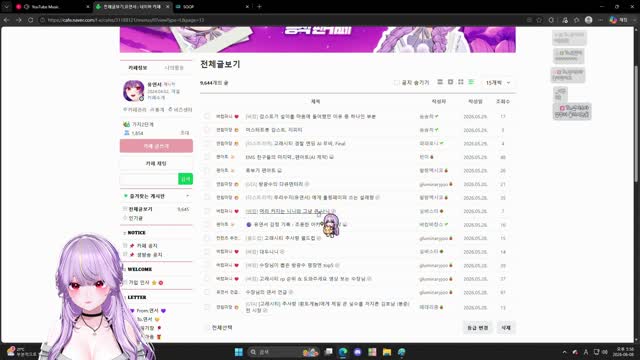This screenshot has width=640, height=360.
Task: Select the 카페정보 sidebar tab
Action: tap(138, 68)
